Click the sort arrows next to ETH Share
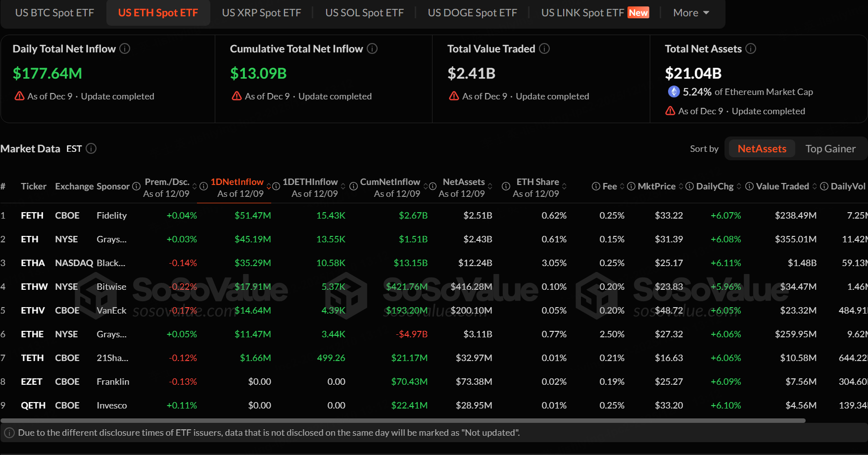Image resolution: width=868 pixels, height=455 pixels. [x=564, y=186]
